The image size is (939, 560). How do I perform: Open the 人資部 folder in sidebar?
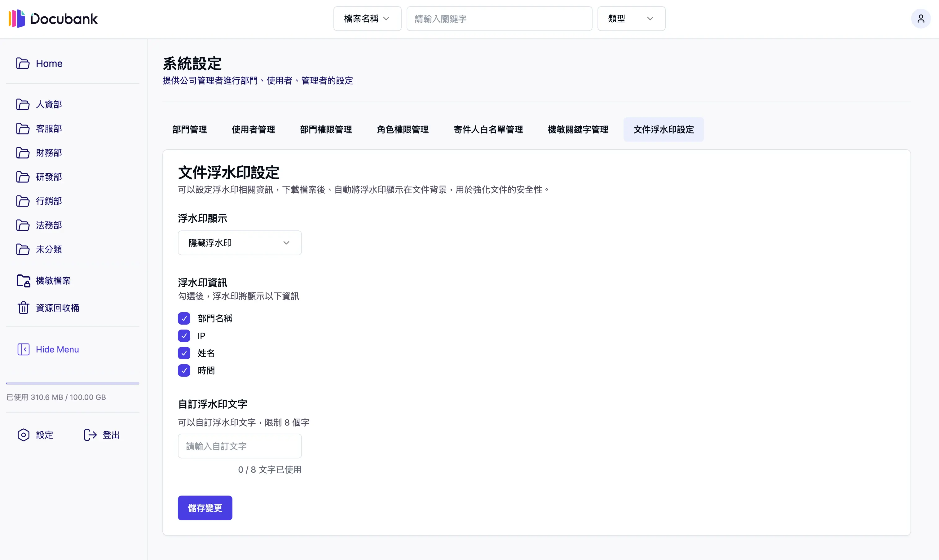coord(48,104)
